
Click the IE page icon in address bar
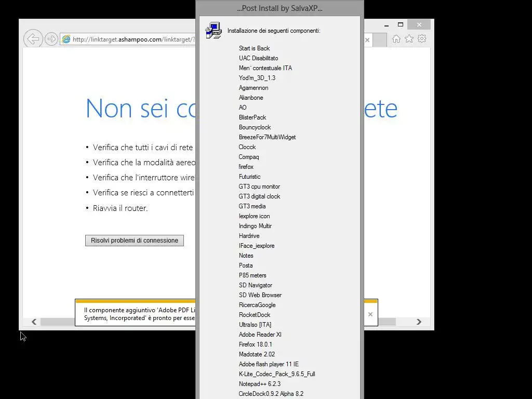click(x=66, y=39)
